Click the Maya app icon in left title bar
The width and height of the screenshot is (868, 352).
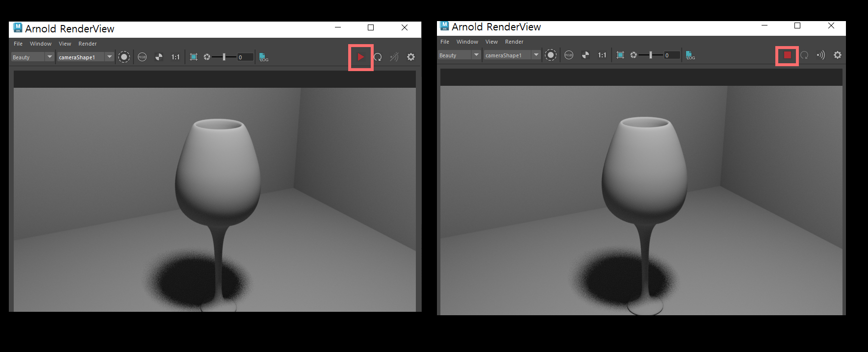coord(18,27)
